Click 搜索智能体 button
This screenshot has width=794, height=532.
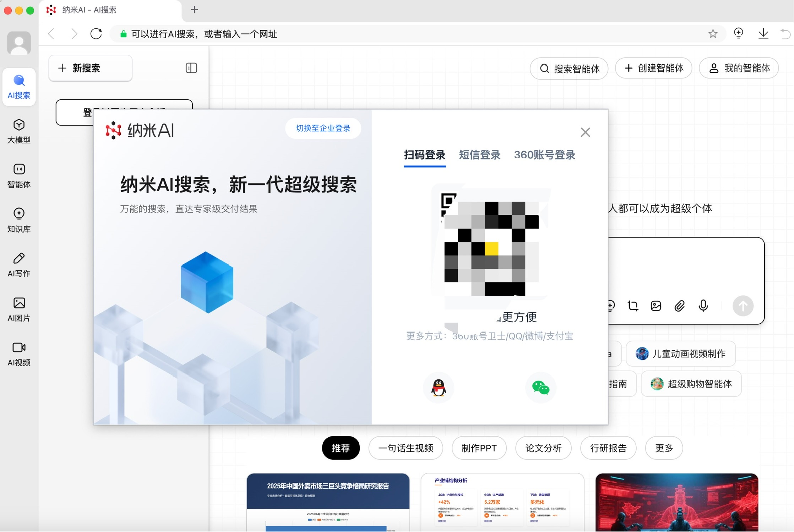coord(569,68)
